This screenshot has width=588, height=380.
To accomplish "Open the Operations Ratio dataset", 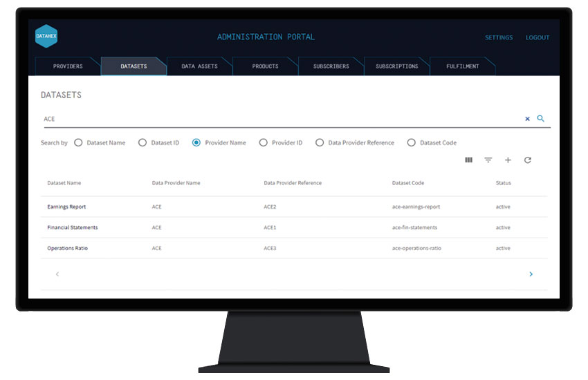I will 68,248.
